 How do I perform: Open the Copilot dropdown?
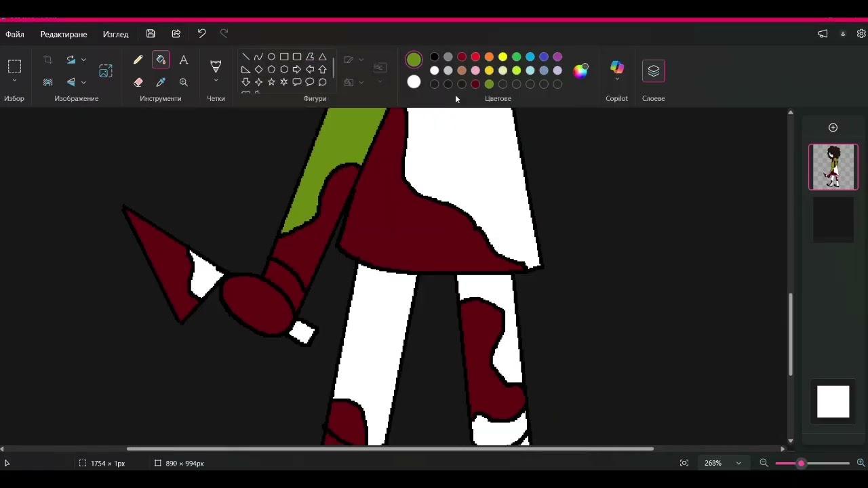point(616,79)
